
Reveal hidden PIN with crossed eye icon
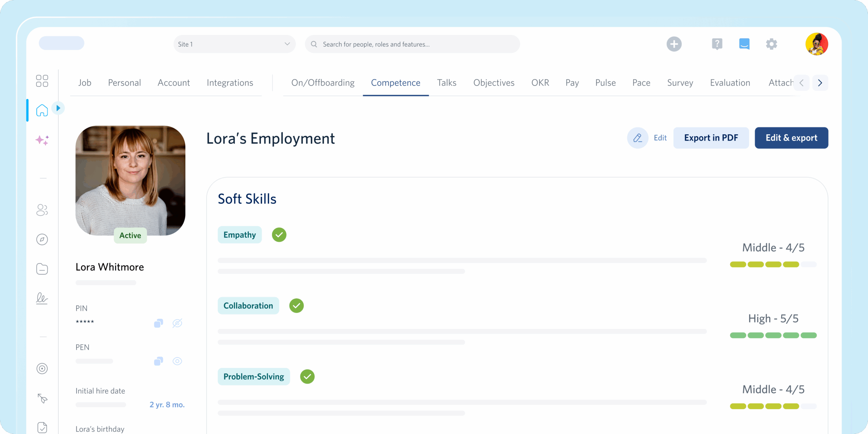(177, 323)
